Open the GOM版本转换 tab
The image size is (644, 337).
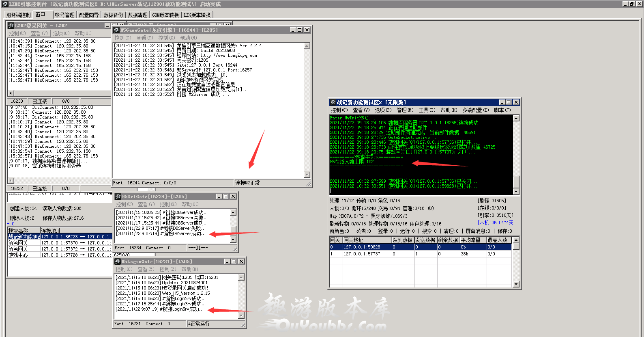pyautogui.click(x=165, y=15)
